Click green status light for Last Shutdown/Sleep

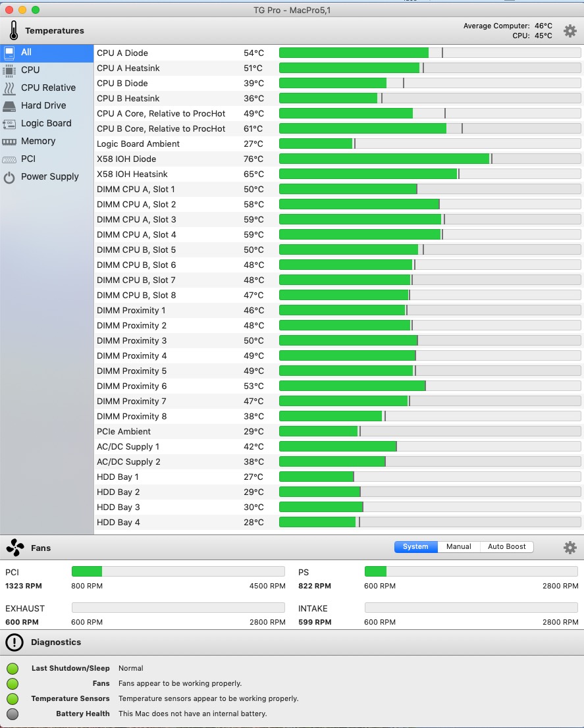tap(13, 668)
